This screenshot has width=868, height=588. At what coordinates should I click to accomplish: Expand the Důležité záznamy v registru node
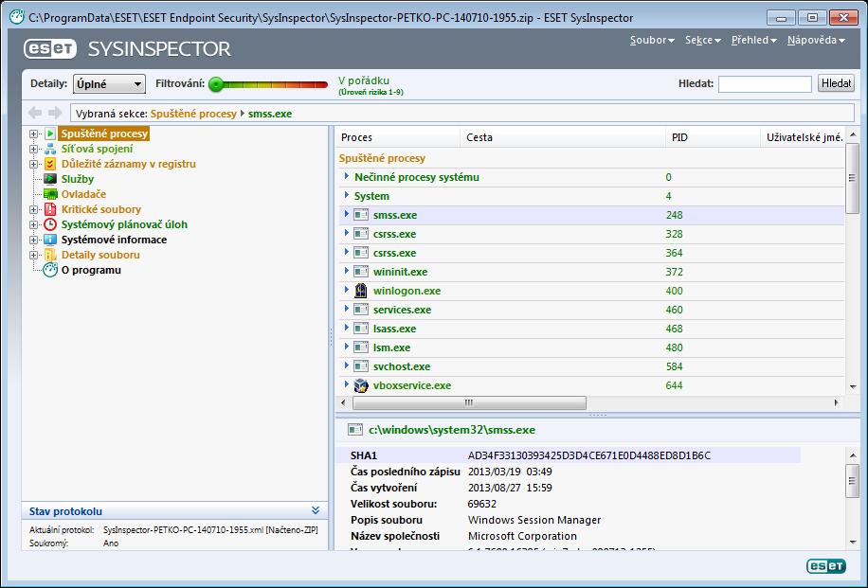(x=34, y=165)
